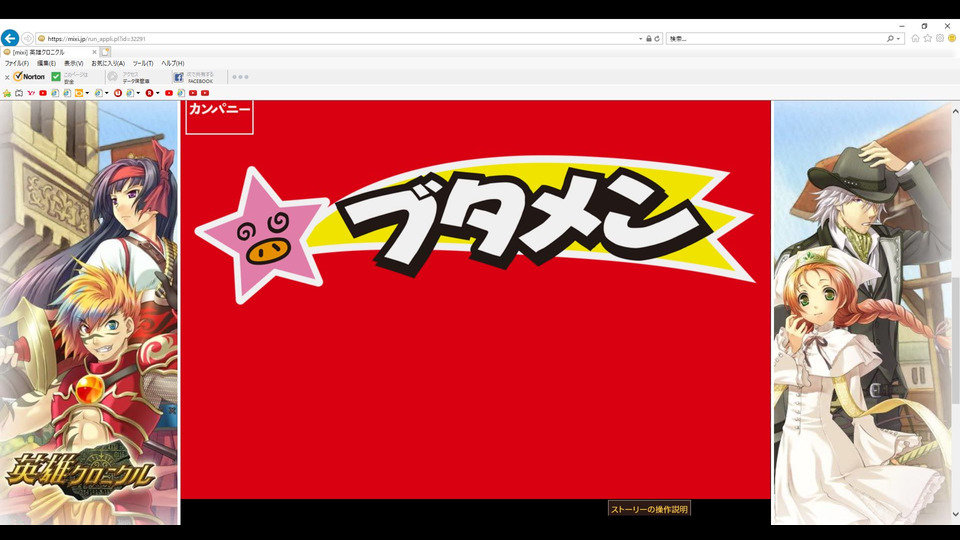Refresh the page with the reload icon
The height and width of the screenshot is (540, 960).
(x=657, y=39)
